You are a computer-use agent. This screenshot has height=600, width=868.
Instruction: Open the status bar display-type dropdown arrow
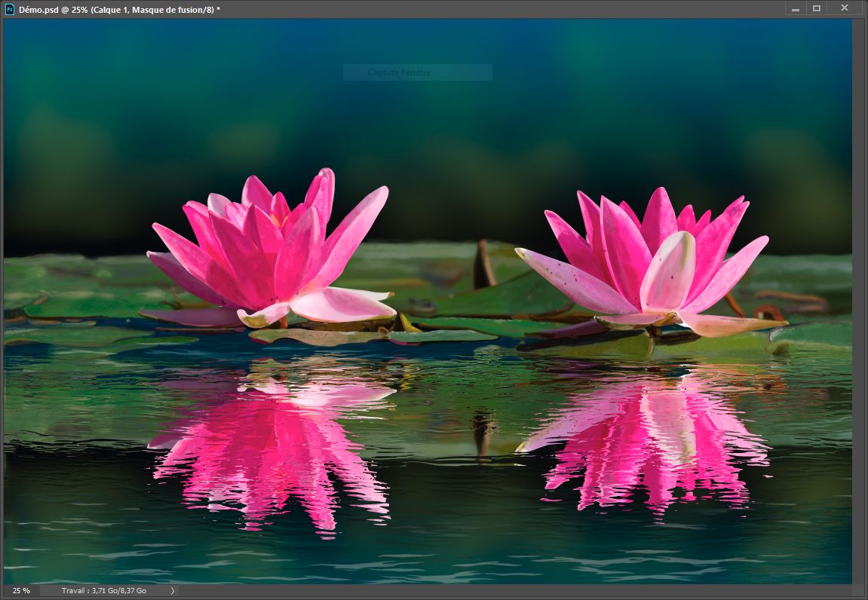click(x=172, y=591)
